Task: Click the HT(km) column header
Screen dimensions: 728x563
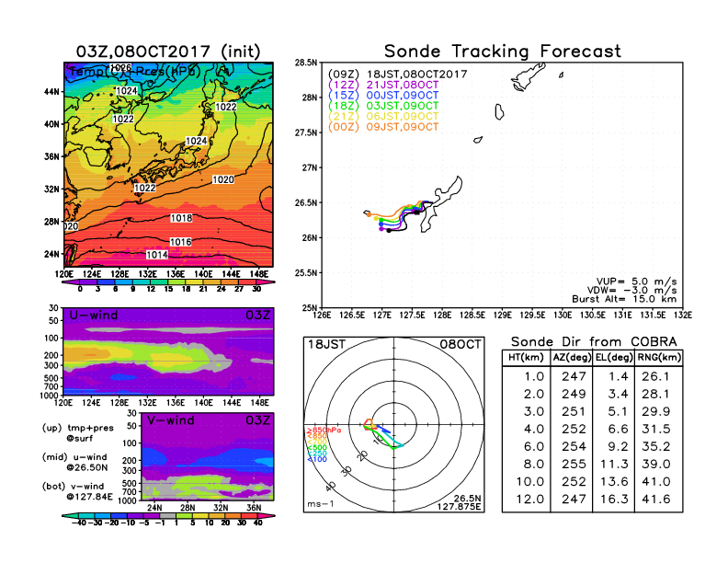Action: (x=526, y=358)
